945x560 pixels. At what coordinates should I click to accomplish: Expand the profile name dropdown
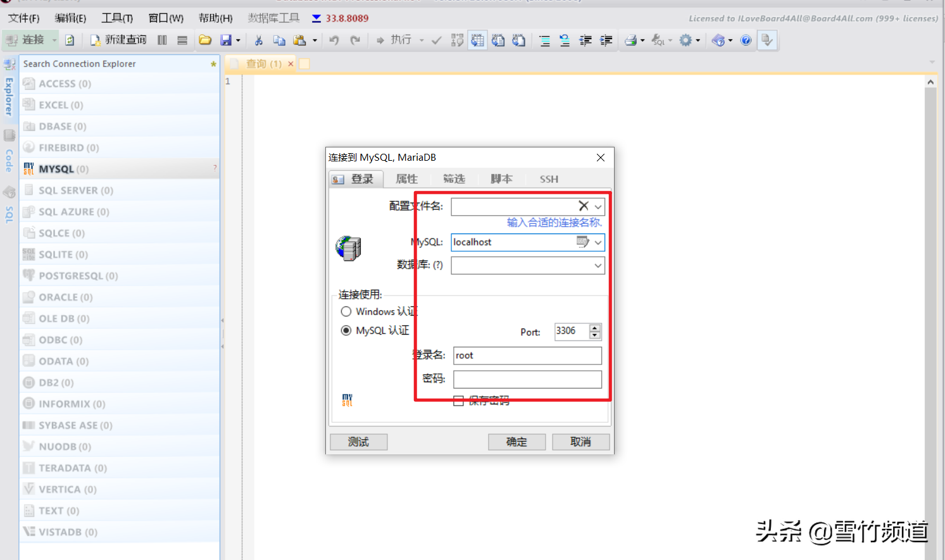(x=598, y=207)
